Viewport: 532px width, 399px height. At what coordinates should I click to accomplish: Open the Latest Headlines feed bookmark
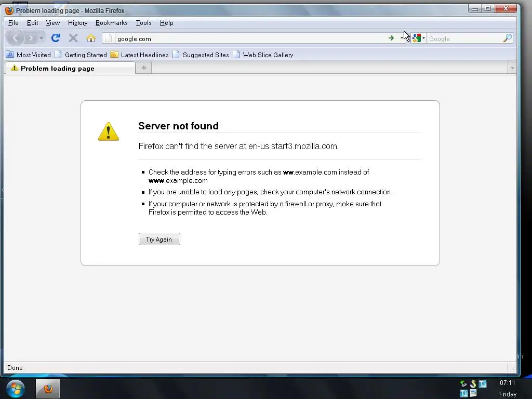click(139, 55)
